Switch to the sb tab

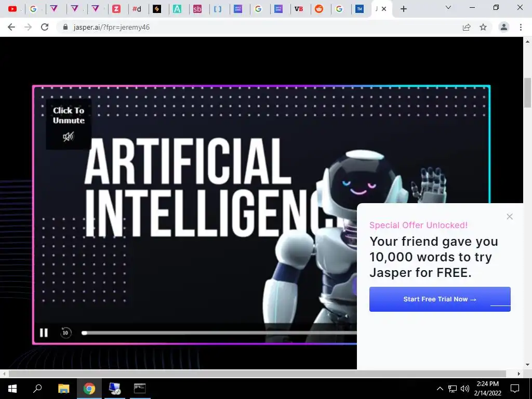pos(197,9)
